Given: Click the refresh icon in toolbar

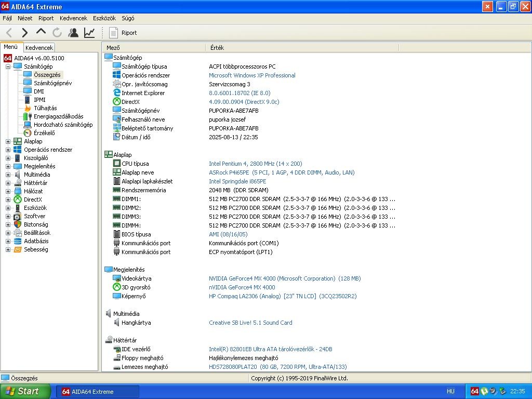Looking at the screenshot, I should (x=57, y=33).
